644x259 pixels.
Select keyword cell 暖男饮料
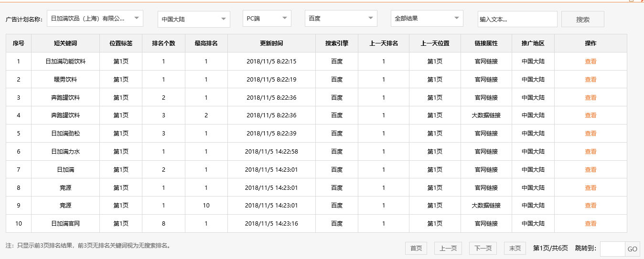click(65, 80)
